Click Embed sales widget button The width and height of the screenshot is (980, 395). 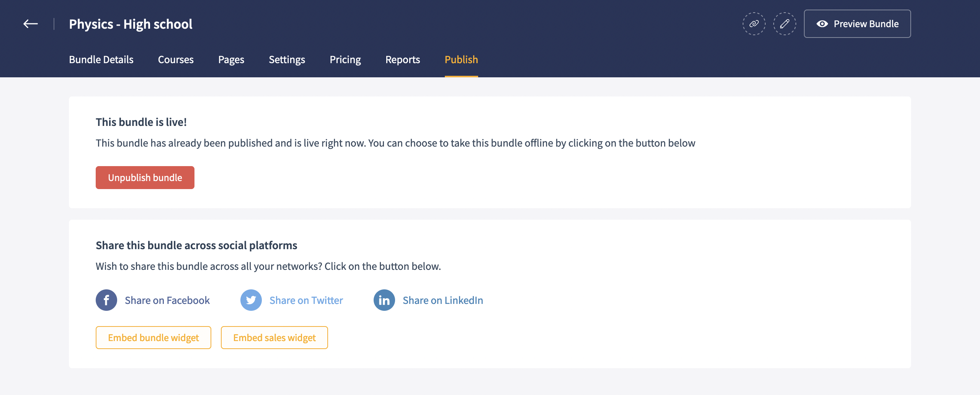point(274,338)
